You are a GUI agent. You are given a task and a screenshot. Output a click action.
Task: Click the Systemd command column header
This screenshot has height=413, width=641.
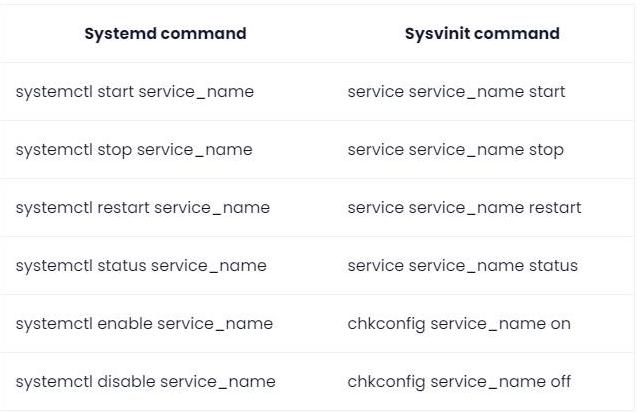click(165, 34)
